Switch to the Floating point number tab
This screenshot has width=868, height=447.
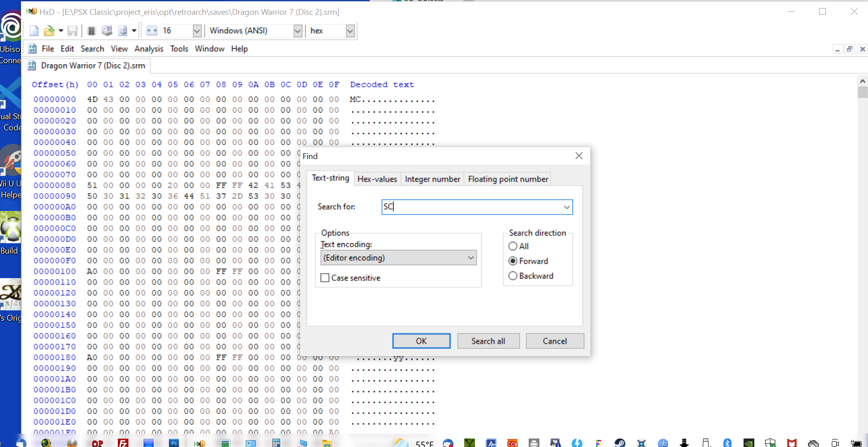508,179
